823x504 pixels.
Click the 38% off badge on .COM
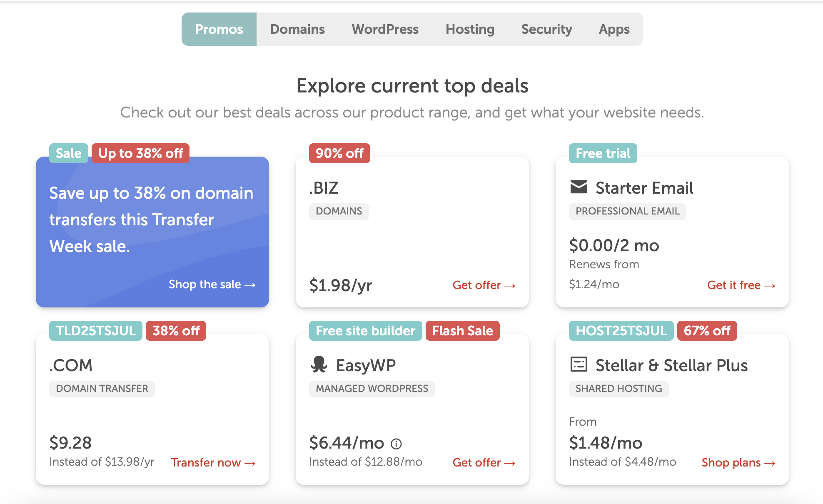click(176, 331)
